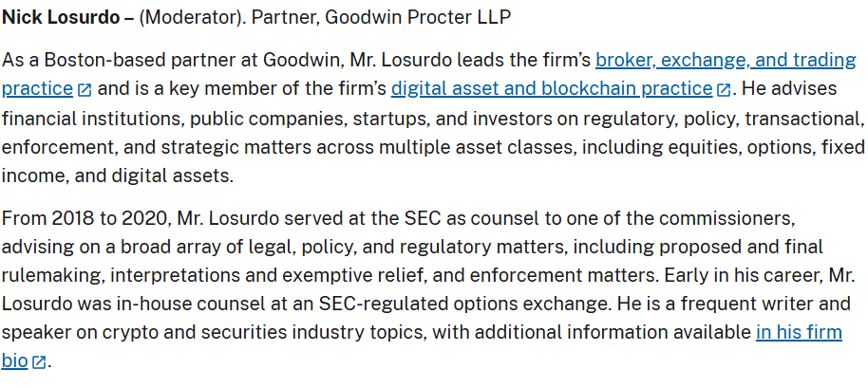Open the broker, exchange, and trading link
Screen dimensions: 868x388
pos(726,60)
